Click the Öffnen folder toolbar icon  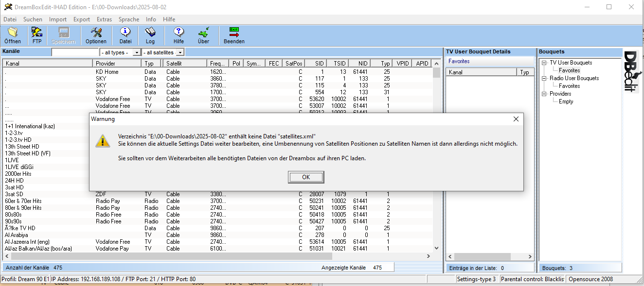coord(13,35)
